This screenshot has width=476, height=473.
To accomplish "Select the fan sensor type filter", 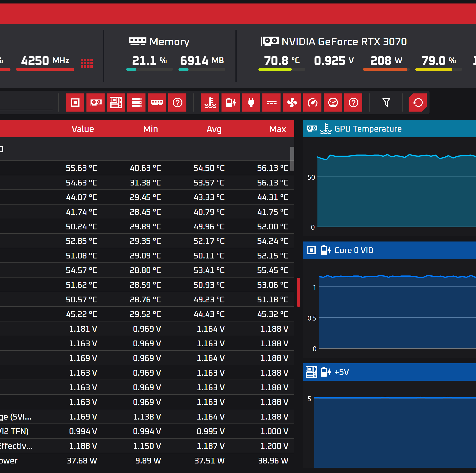I will click(292, 103).
